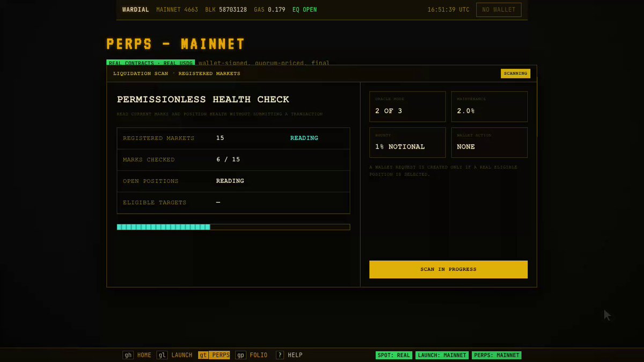Click the REGISTERED MARKETS row label
The image size is (644, 362).
coord(158,138)
